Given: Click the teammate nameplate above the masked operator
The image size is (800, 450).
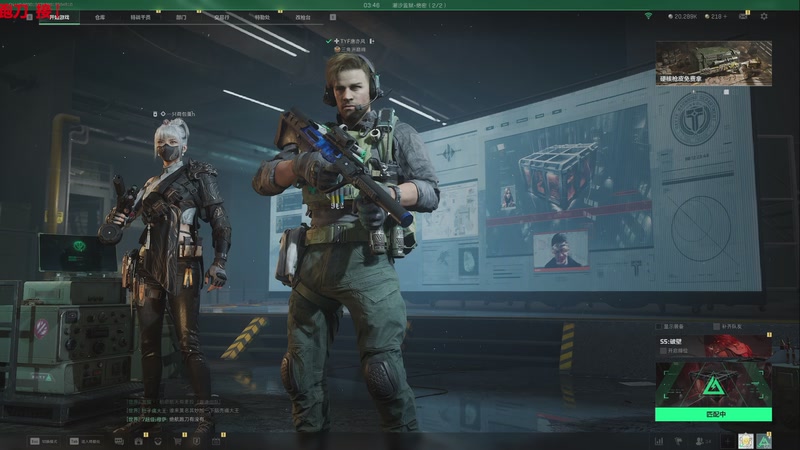Looking at the screenshot, I should 174,114.
